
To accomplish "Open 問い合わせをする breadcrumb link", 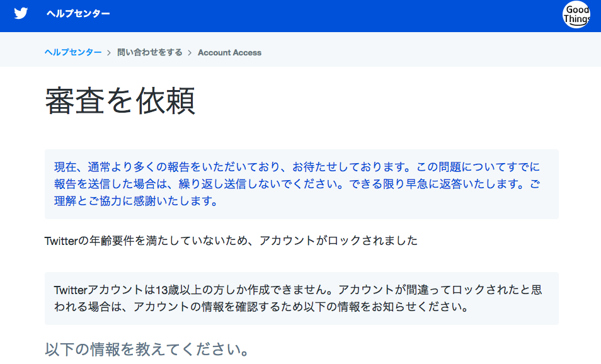I will click(148, 52).
